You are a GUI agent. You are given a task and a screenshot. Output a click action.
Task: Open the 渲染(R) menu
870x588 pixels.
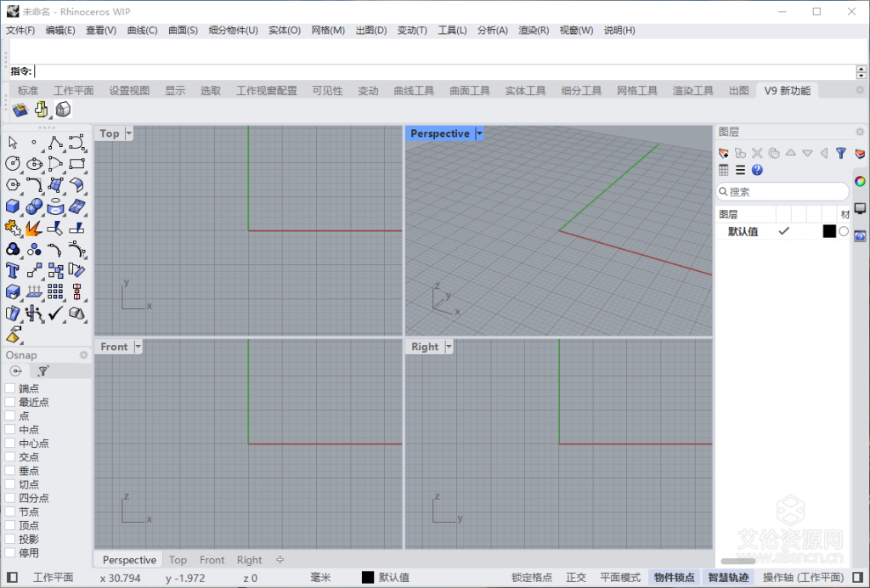pos(534,31)
